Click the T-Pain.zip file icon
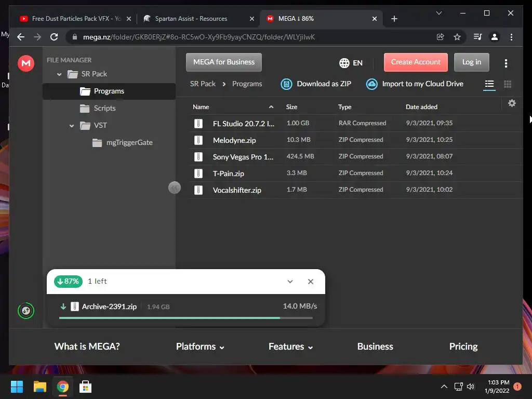The height and width of the screenshot is (399, 532). click(x=198, y=174)
